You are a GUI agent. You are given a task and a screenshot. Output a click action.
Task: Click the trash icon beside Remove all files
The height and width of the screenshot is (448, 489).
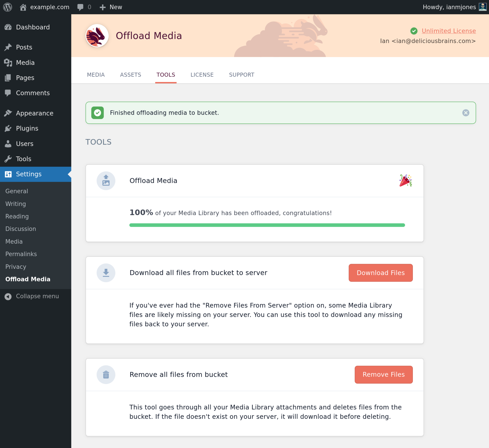coord(106,374)
